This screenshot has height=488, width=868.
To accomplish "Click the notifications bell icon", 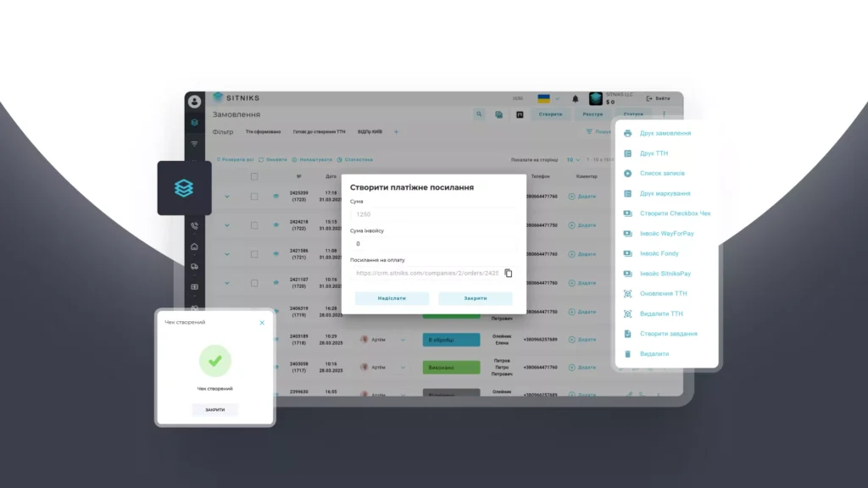I will point(576,98).
